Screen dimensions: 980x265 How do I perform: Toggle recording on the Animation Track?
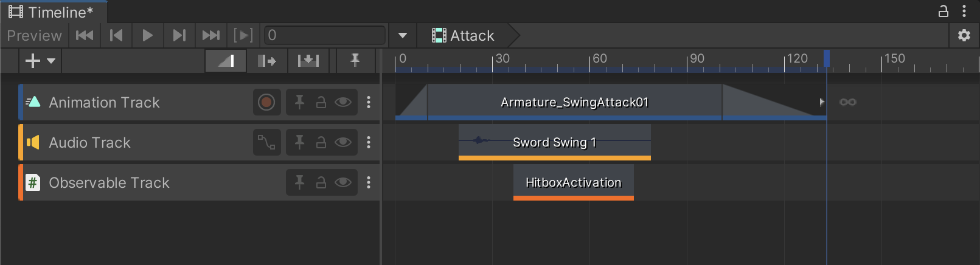[266, 103]
